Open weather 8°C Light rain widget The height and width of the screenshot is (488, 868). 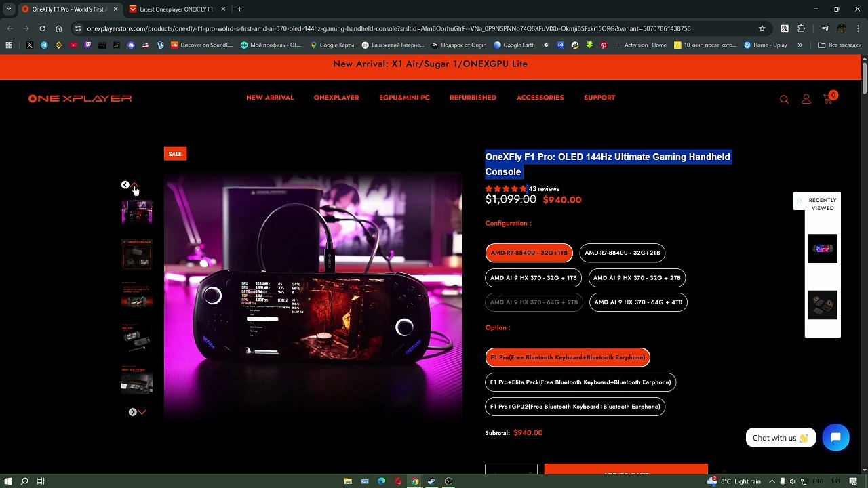click(734, 481)
